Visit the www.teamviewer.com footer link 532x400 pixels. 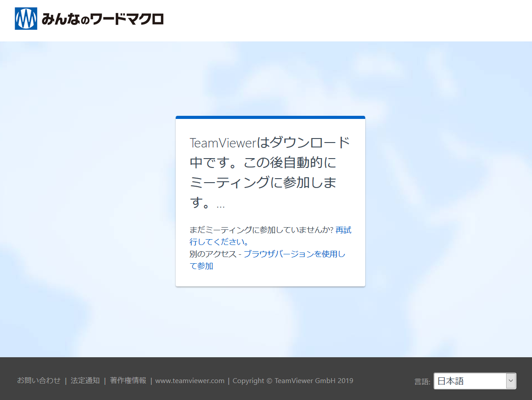190,380
